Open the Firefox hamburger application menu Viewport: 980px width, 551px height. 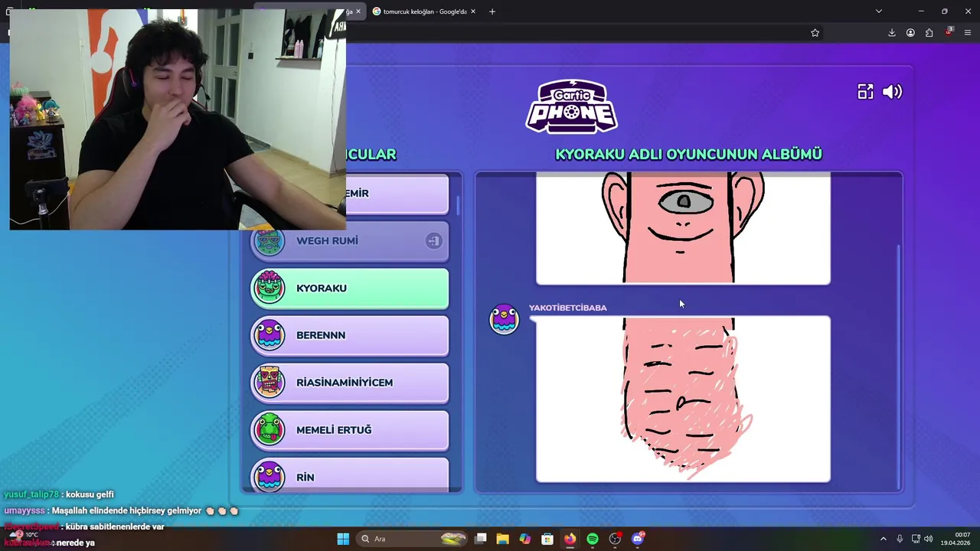click(x=968, y=33)
